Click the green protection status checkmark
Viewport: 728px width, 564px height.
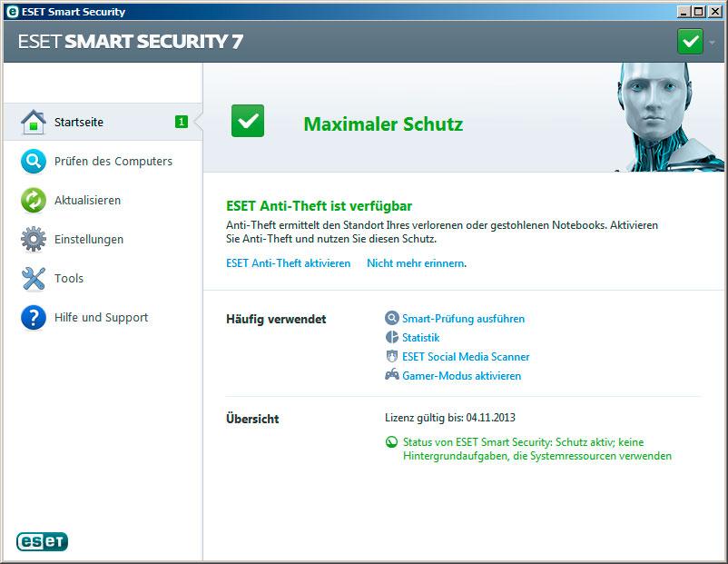[x=247, y=121]
